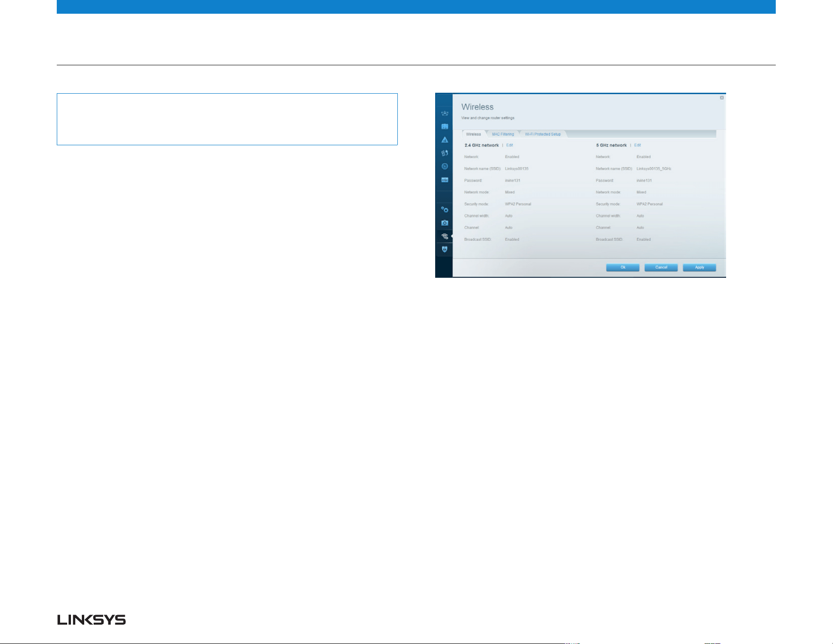Viewport: 833px width, 644px height.
Task: Select the Wireless Wi-Fi sidebar icon
Action: [445, 236]
